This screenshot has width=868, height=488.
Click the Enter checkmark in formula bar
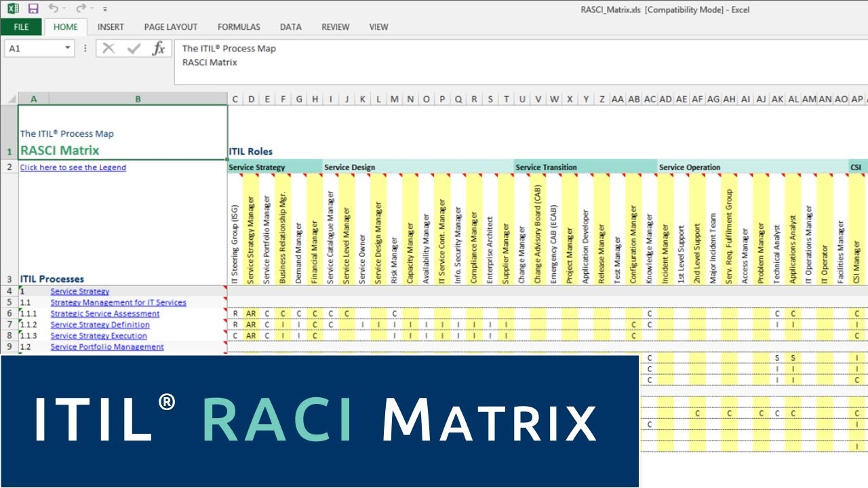[134, 48]
